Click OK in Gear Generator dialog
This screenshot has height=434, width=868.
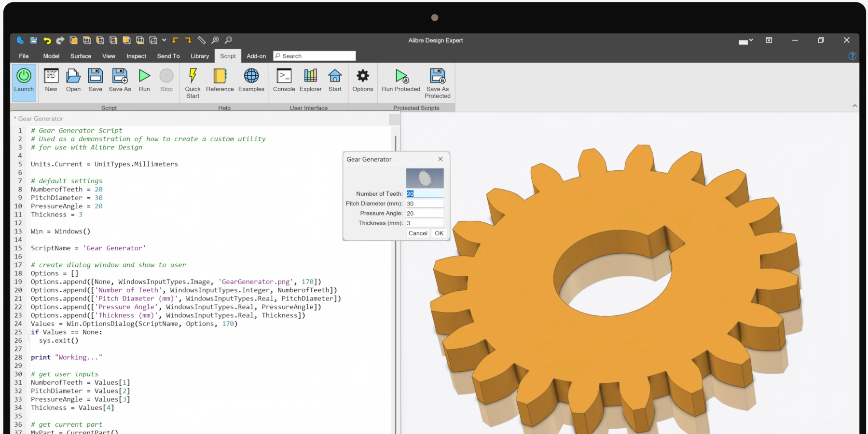click(439, 233)
